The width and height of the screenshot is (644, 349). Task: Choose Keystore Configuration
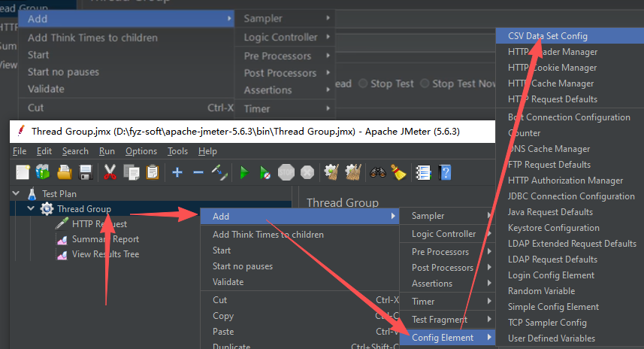[570, 228]
